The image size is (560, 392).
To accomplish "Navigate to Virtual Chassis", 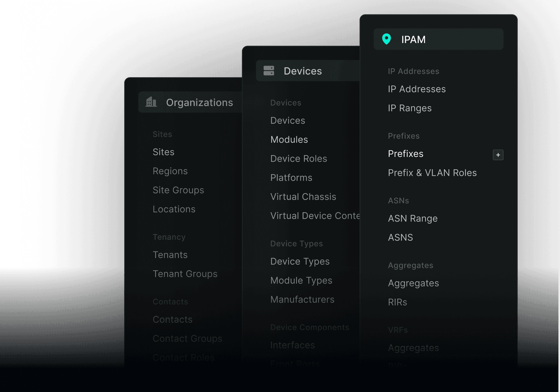I will [303, 197].
